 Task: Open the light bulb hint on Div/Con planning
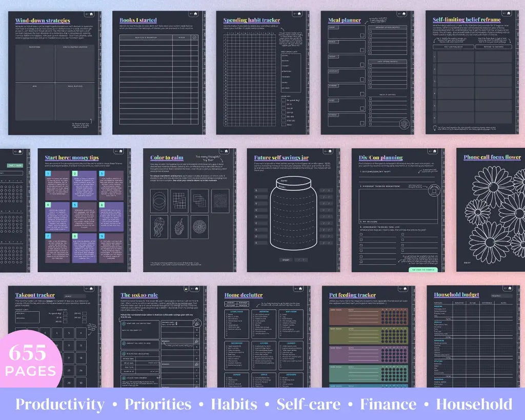click(434, 191)
